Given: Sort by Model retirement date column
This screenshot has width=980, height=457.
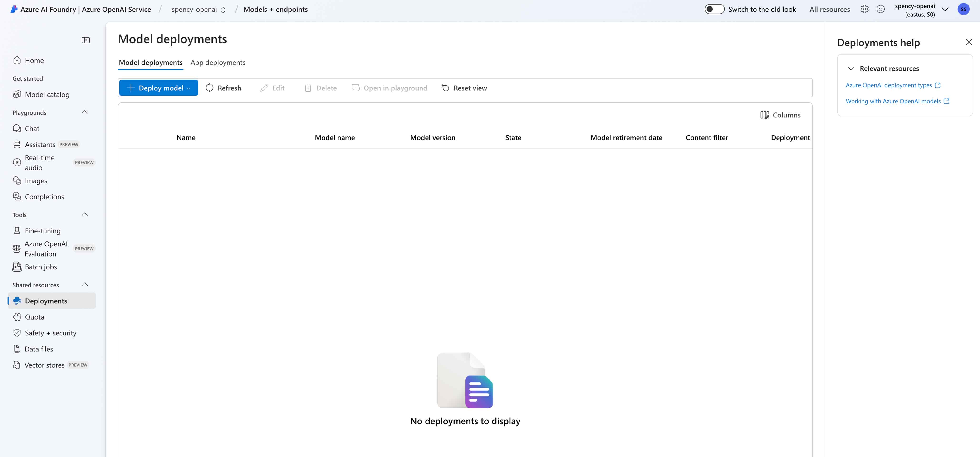Looking at the screenshot, I should [626, 138].
